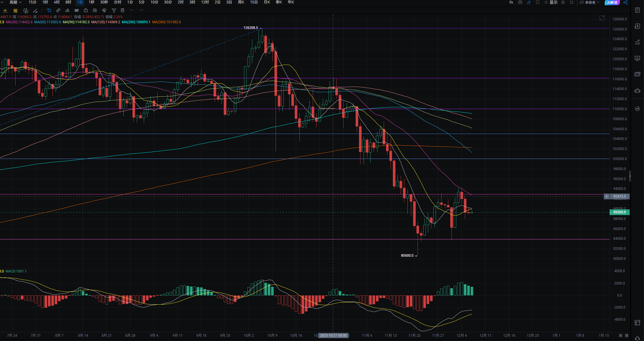The image size is (644, 341).
Task: Click the trash delete drawings icon
Action: click(x=123, y=10)
